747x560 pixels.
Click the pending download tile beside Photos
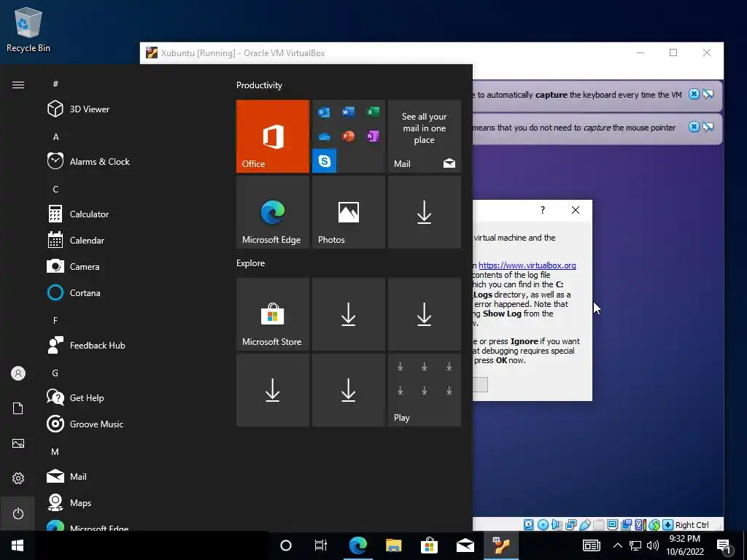click(x=424, y=212)
